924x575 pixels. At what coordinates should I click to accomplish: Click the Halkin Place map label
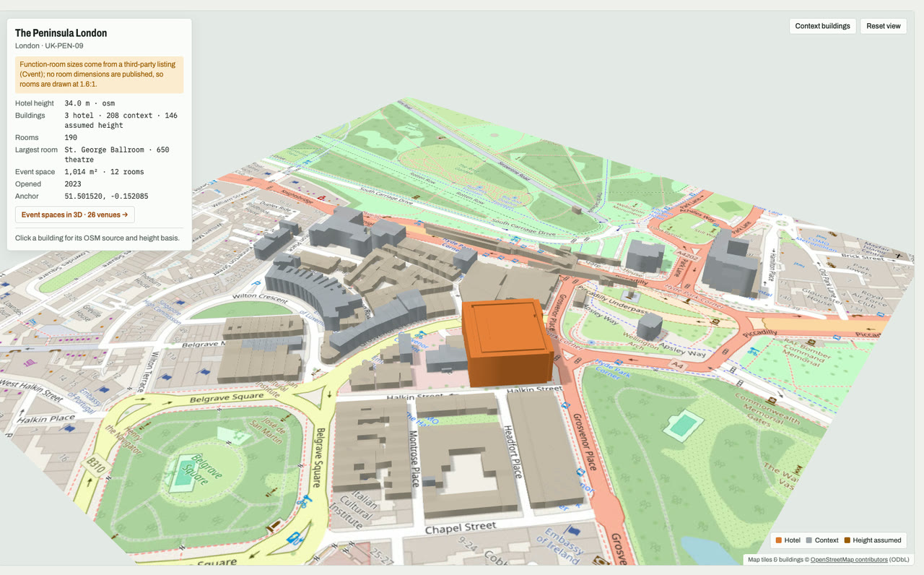point(46,419)
